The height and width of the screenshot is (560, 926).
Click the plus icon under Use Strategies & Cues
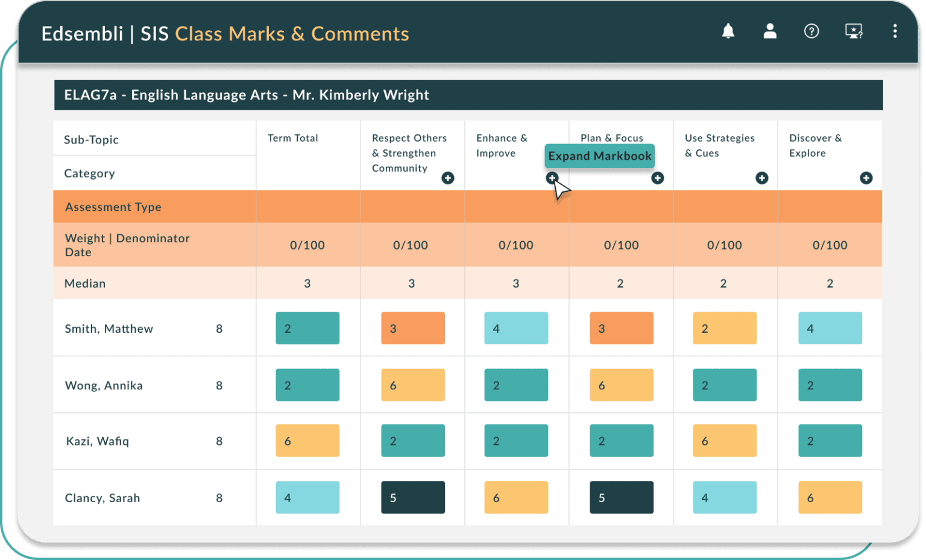point(762,178)
